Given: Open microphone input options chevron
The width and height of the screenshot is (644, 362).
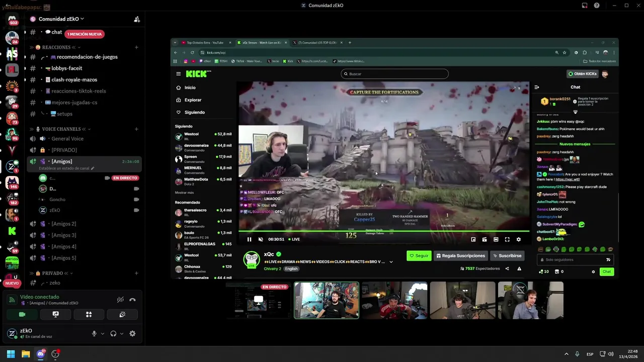Looking at the screenshot, I should pyautogui.click(x=102, y=333).
